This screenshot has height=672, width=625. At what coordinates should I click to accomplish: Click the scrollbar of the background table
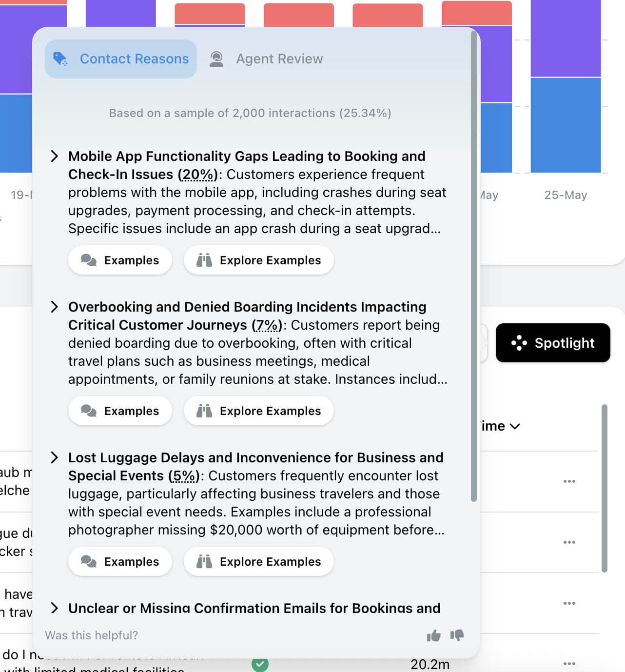click(x=605, y=488)
